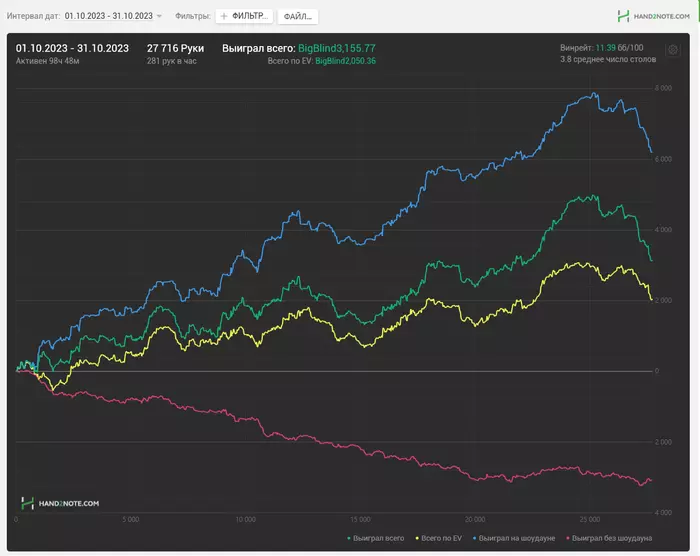The image size is (700, 556).
Task: Click the Hand2Note watermark logo on chart
Action: 60,503
